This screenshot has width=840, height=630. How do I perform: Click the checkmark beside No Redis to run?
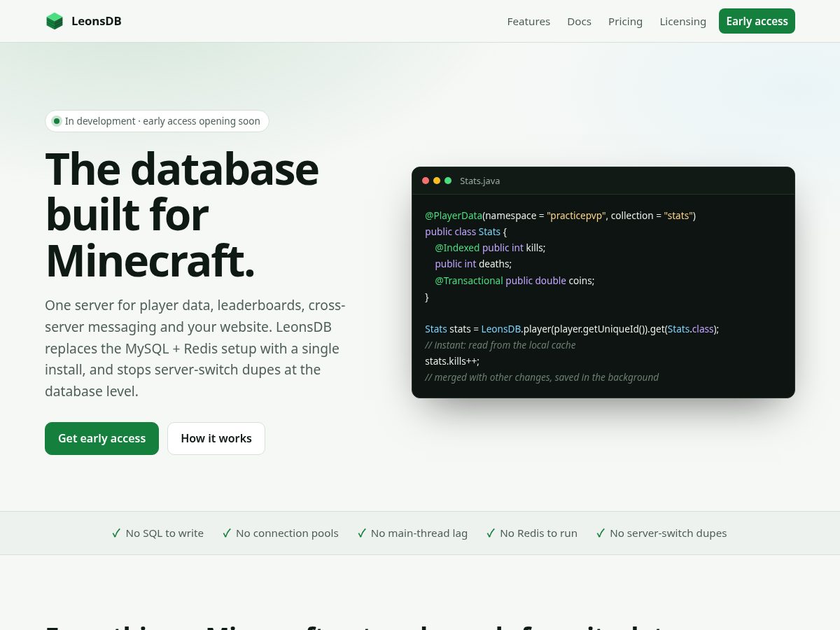tap(491, 533)
